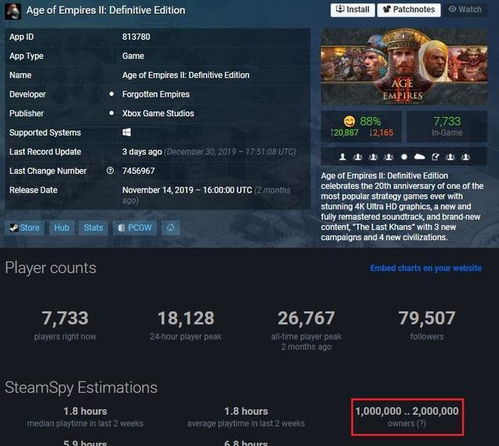This screenshot has width=499, height=446.
Task: Click the 2,165 negative reviews count
Action: (382, 133)
